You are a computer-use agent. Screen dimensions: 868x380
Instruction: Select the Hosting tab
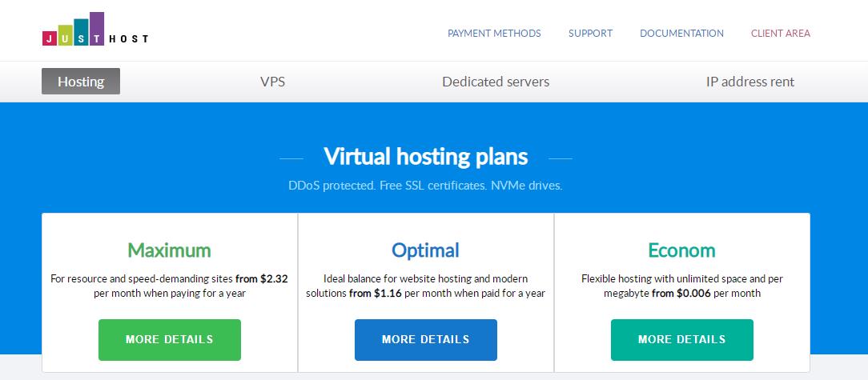pos(81,82)
